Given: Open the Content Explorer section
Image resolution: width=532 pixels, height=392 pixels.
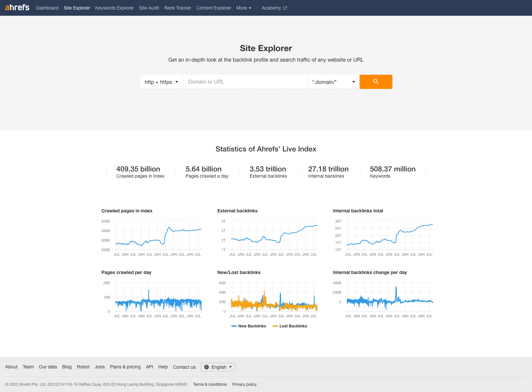Looking at the screenshot, I should click(x=213, y=8).
